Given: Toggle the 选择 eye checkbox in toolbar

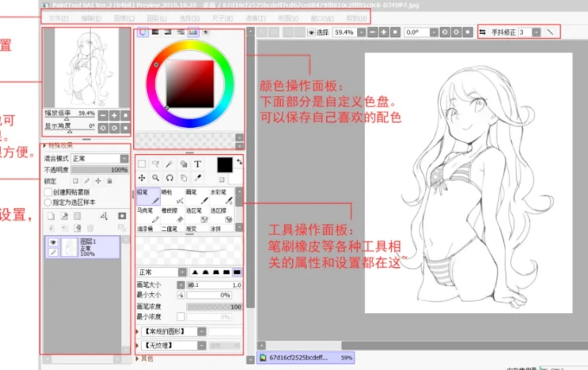Looking at the screenshot, I should click(x=311, y=33).
